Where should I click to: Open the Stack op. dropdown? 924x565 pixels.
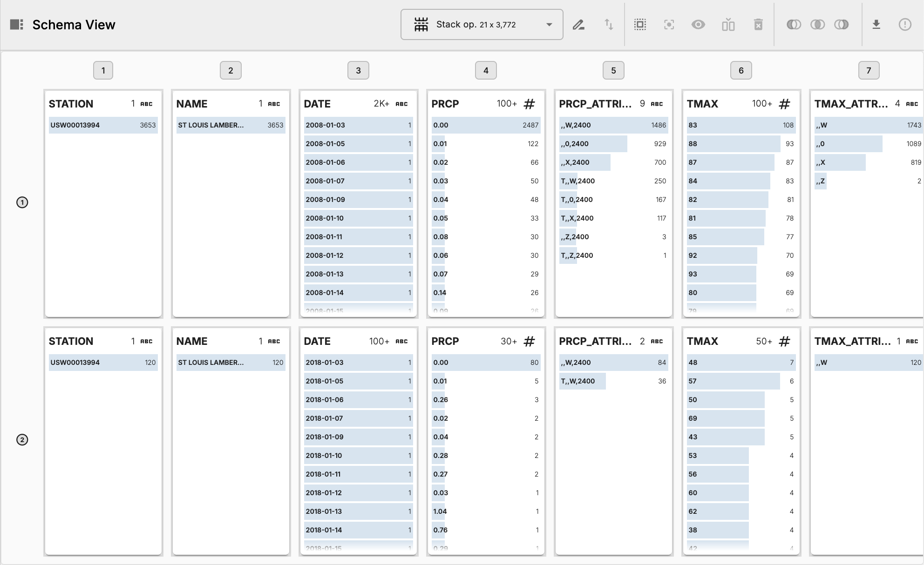pyautogui.click(x=482, y=25)
